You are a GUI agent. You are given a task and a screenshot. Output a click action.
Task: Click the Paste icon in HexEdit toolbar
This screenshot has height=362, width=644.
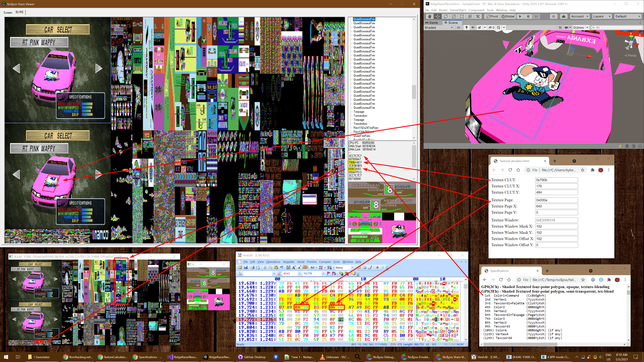pyautogui.click(x=276, y=268)
